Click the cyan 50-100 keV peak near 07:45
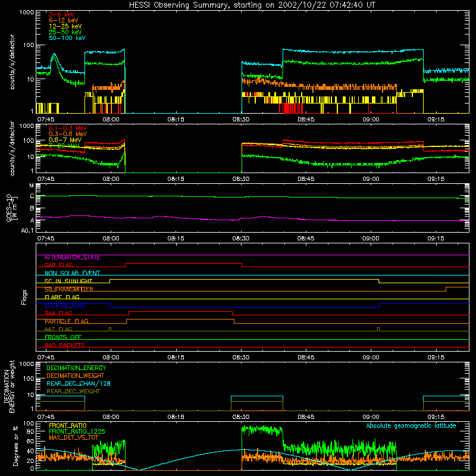The height and width of the screenshot is (476, 476). [54, 54]
